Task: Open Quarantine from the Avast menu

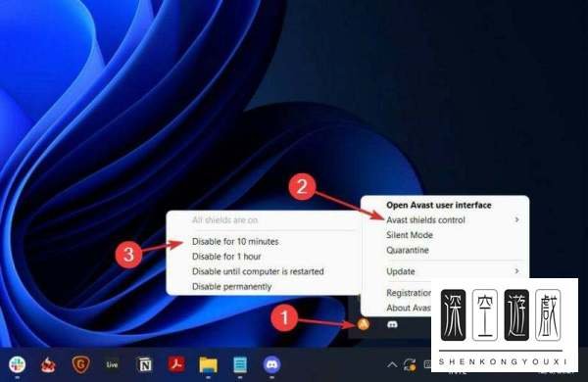Action: (408, 250)
